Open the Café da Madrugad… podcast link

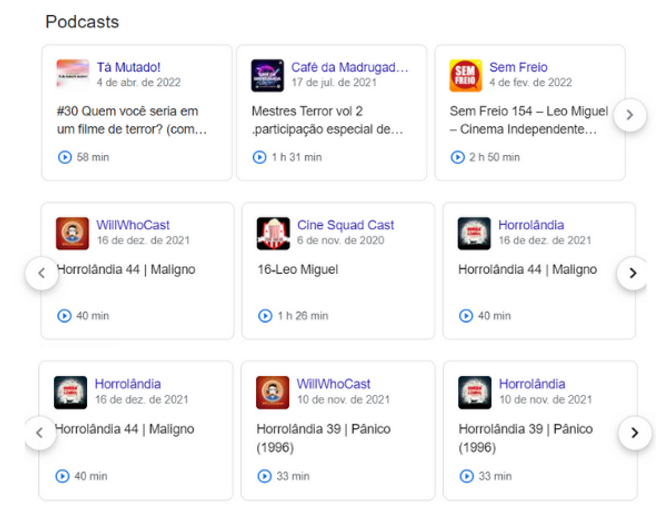350,67
